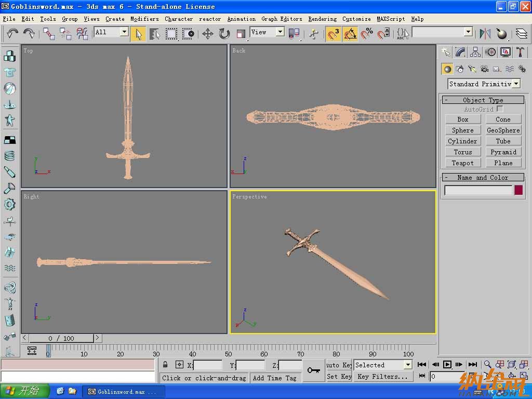Click the Play Animation button

tap(447, 364)
